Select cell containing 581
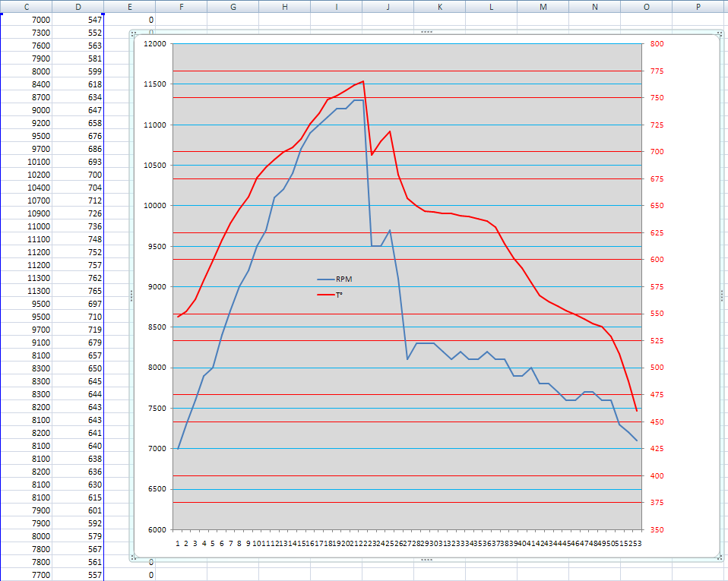 point(78,58)
